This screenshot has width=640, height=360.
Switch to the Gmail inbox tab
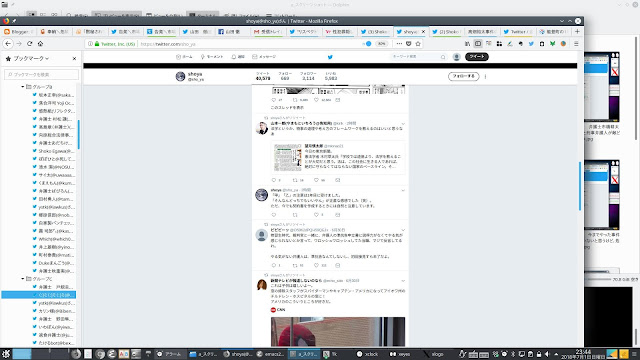(x=268, y=31)
